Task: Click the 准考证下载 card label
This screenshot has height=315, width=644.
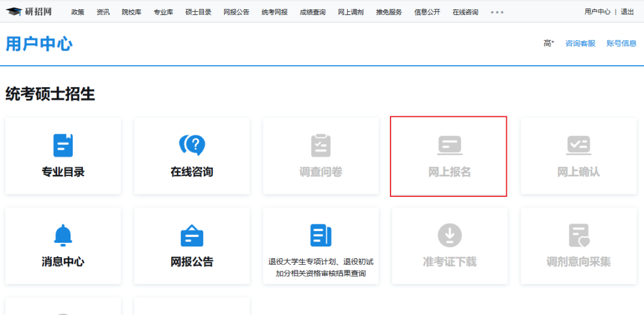Action: pos(450,262)
